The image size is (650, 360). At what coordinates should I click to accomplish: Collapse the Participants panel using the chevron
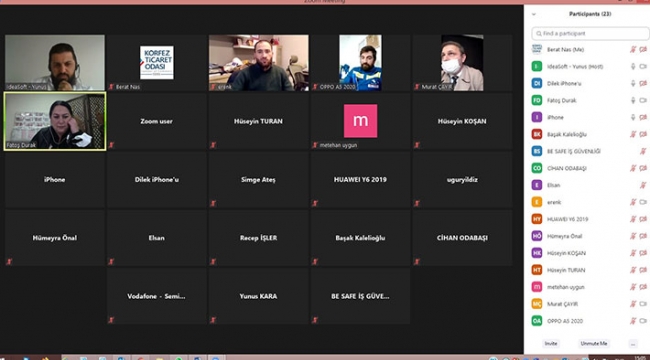point(534,14)
